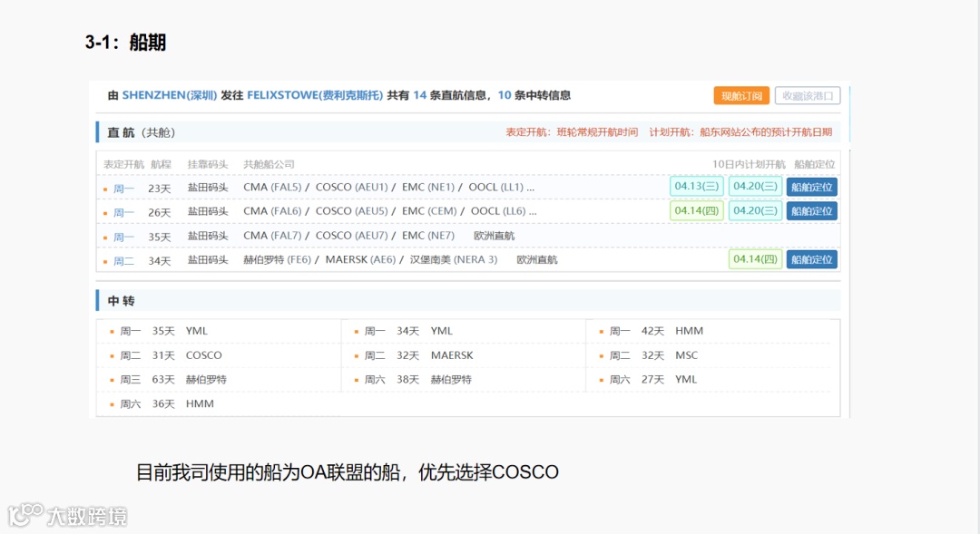Click CMA (FAL5) carrier text

[x=272, y=187]
